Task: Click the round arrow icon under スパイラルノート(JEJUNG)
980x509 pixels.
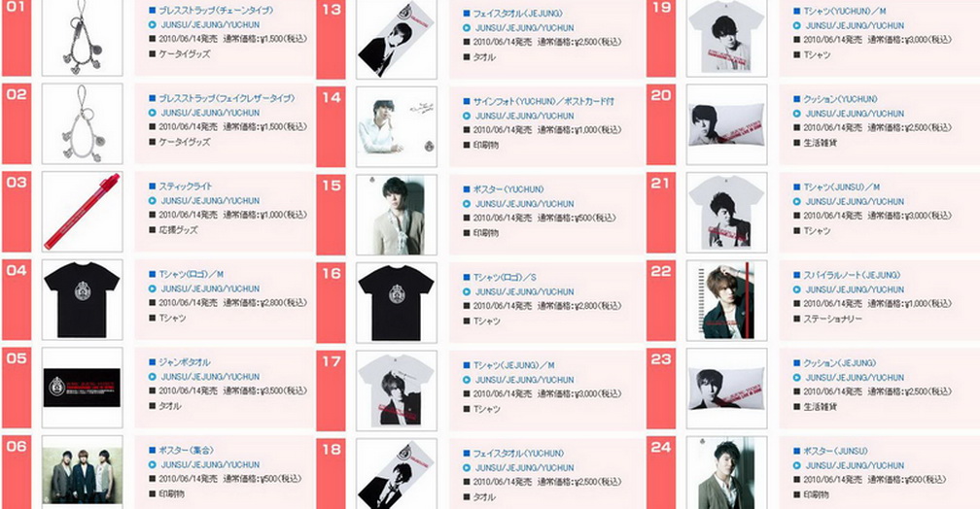Action: click(797, 289)
